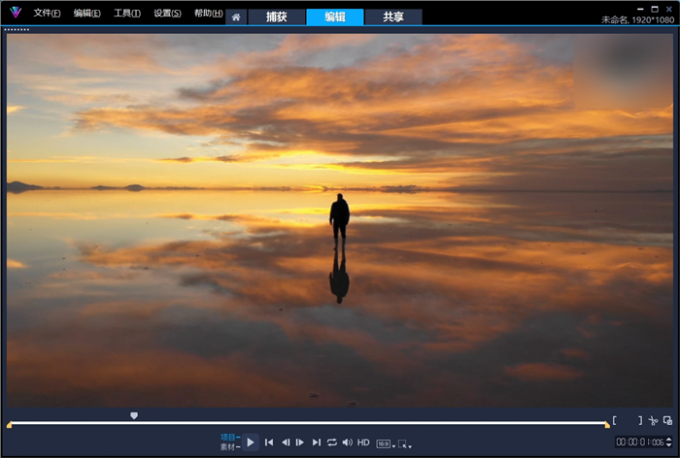
Task: Open the 16:9 aspect ratio dropdown
Action: click(x=384, y=443)
